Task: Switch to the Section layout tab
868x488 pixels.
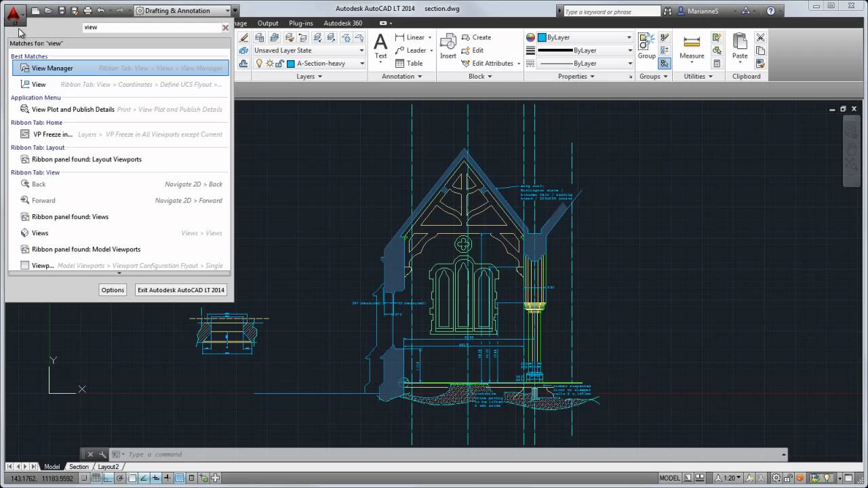Action: coord(79,466)
